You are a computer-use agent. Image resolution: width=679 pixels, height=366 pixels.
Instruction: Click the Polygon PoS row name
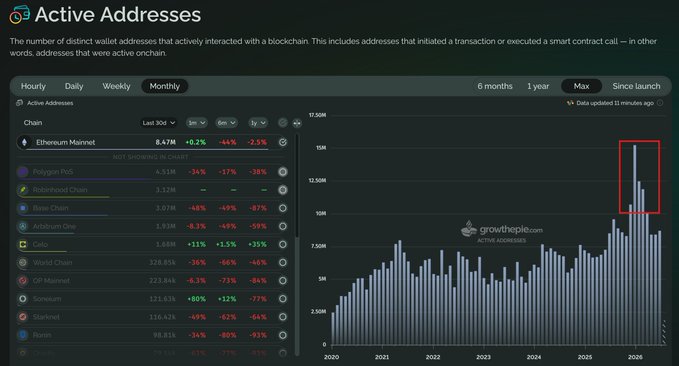(53, 172)
